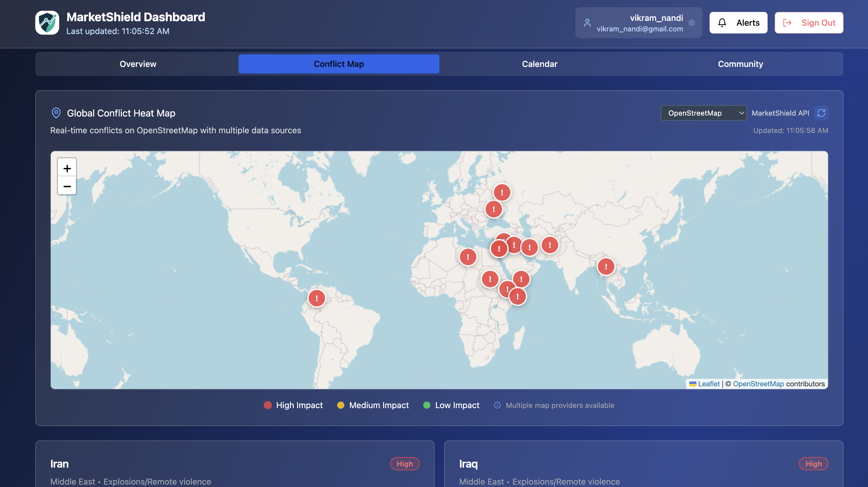The height and width of the screenshot is (487, 868).
Task: Click the refresh map data icon
Action: point(821,113)
